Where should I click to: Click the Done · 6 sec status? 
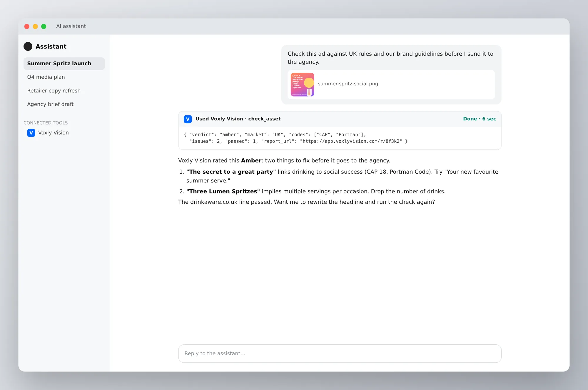pyautogui.click(x=480, y=119)
